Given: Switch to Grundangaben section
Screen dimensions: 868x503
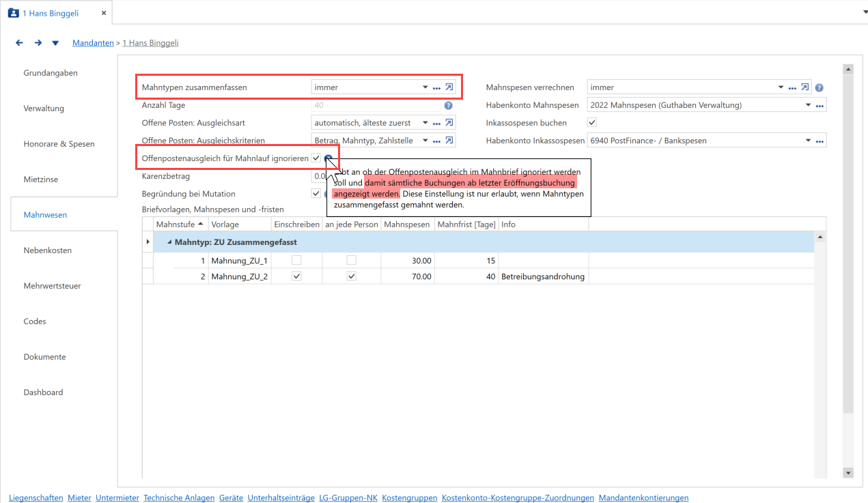Looking at the screenshot, I should [51, 73].
